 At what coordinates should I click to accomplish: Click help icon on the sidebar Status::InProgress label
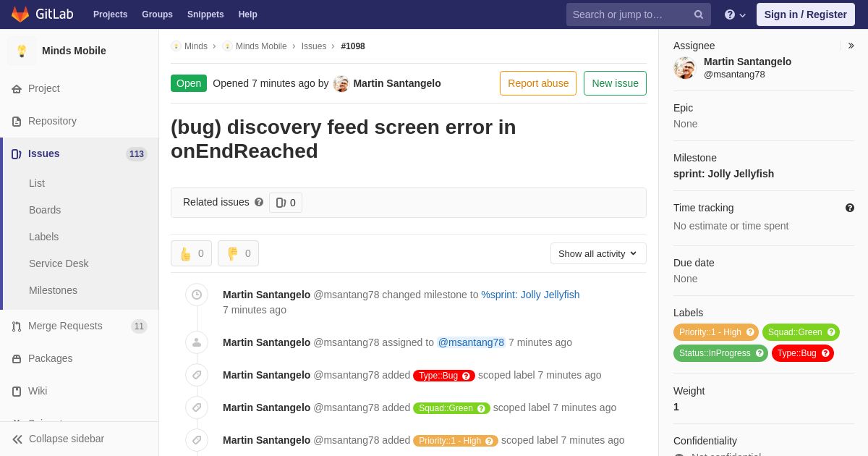(759, 353)
